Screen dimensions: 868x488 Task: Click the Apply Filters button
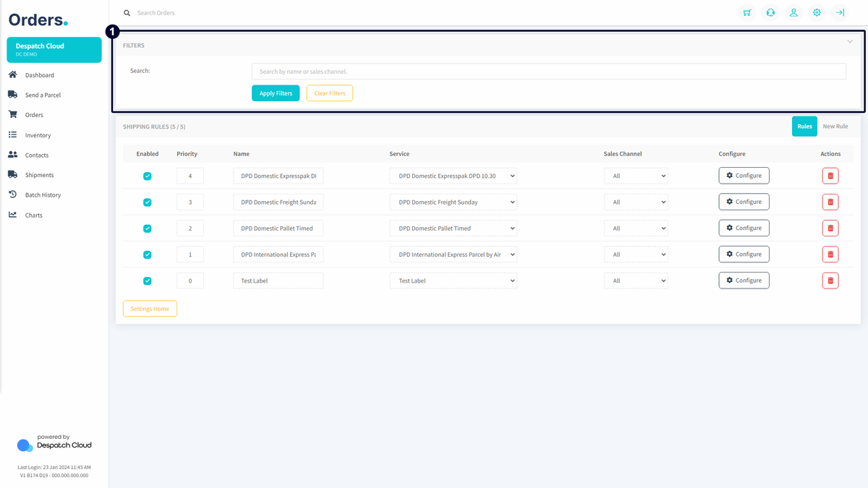(276, 93)
